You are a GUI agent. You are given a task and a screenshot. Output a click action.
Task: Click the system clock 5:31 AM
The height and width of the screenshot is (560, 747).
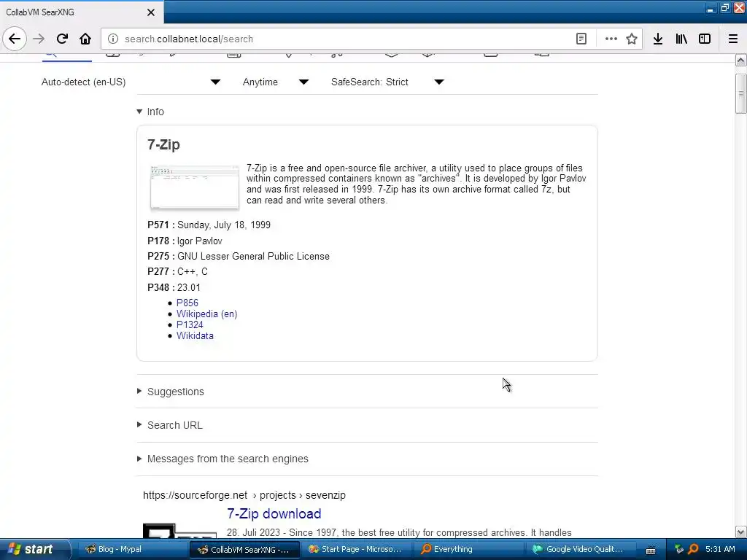pyautogui.click(x=720, y=549)
